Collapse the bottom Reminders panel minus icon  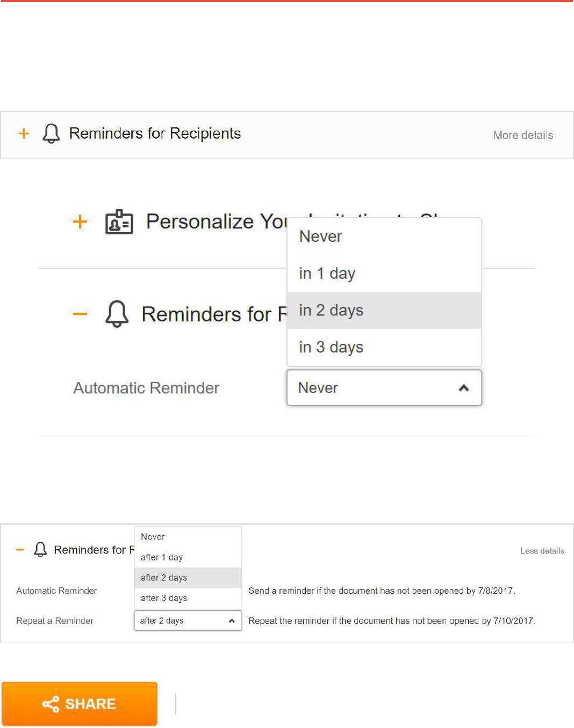click(x=20, y=550)
